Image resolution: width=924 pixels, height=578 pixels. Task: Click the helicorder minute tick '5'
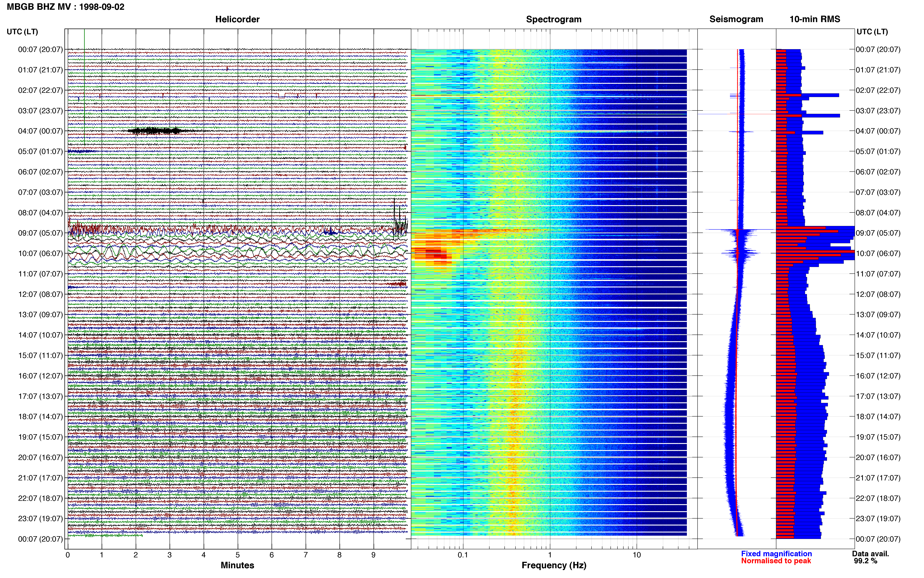238,555
